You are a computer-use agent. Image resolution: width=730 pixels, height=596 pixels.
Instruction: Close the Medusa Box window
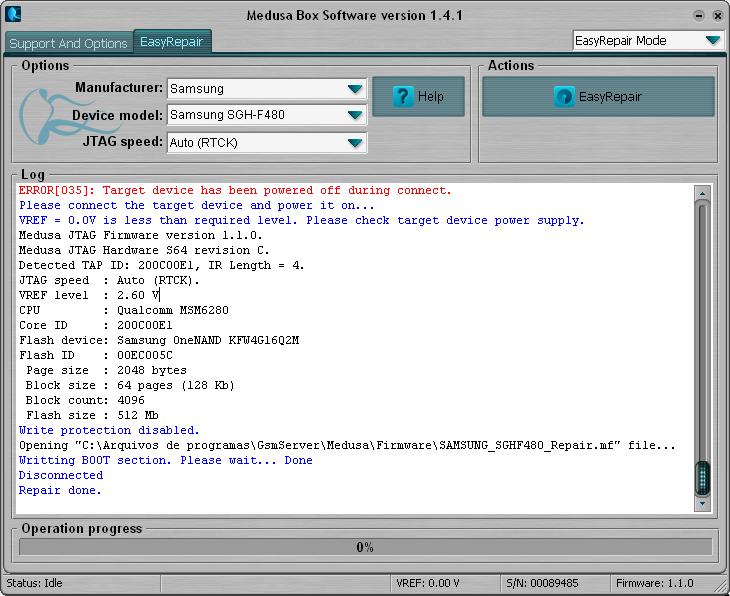[x=717, y=15]
